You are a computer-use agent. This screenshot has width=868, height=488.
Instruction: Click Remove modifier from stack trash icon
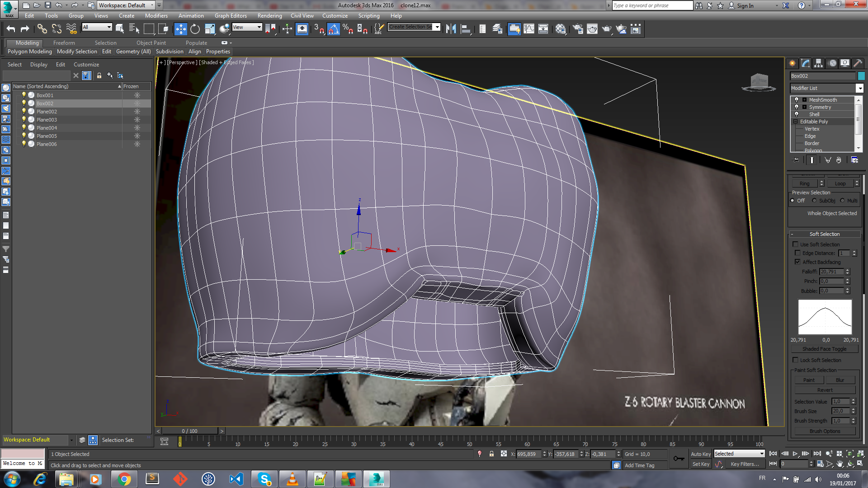tap(839, 160)
